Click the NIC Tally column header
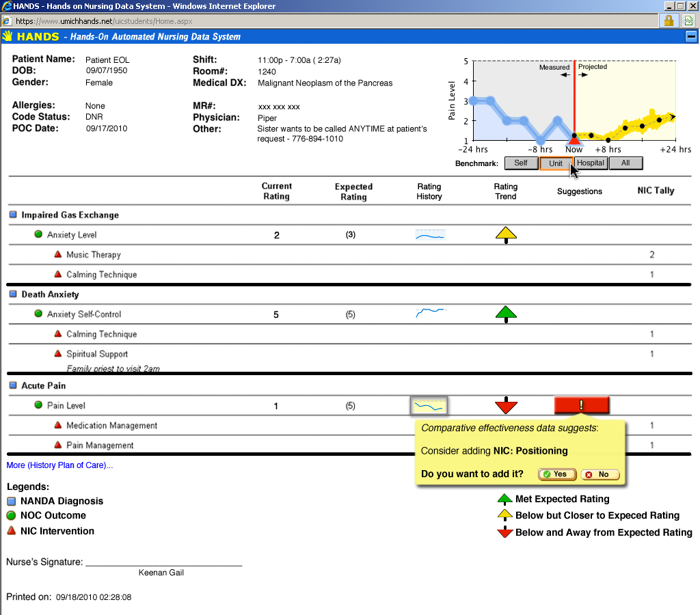This screenshot has height=615, width=700. 656,191
